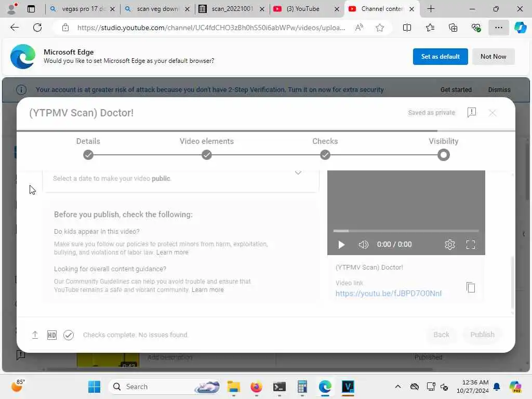Go back with the browser back arrow
Image resolution: width=532 pixels, height=399 pixels.
tap(15, 28)
